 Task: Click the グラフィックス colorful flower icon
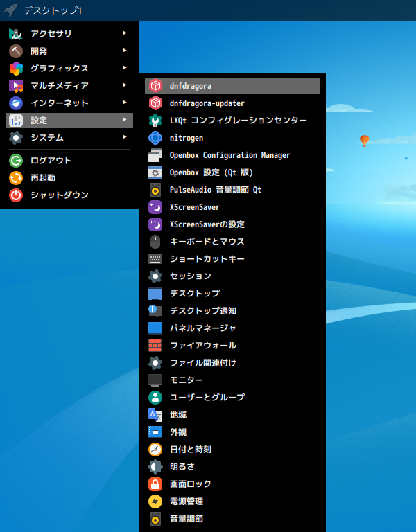[16, 69]
